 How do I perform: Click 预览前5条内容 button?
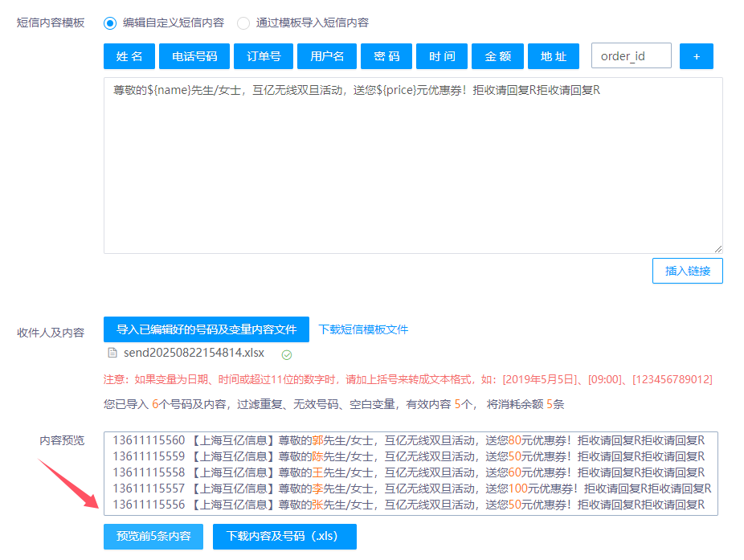[x=153, y=536]
